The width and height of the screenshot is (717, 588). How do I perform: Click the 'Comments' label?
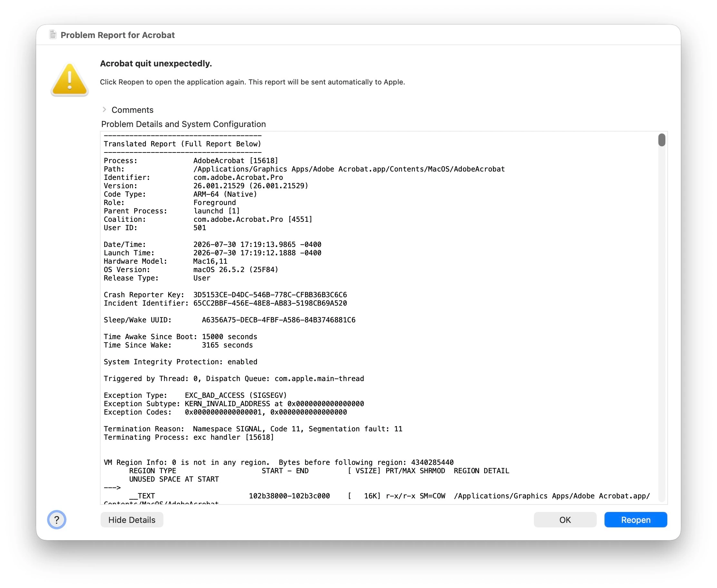133,110
